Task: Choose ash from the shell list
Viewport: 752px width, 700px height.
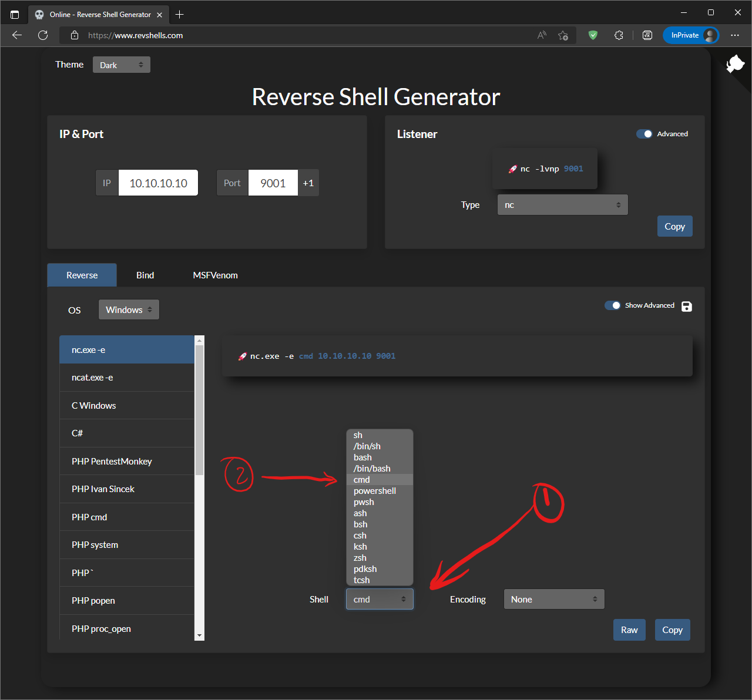Action: tap(380, 513)
